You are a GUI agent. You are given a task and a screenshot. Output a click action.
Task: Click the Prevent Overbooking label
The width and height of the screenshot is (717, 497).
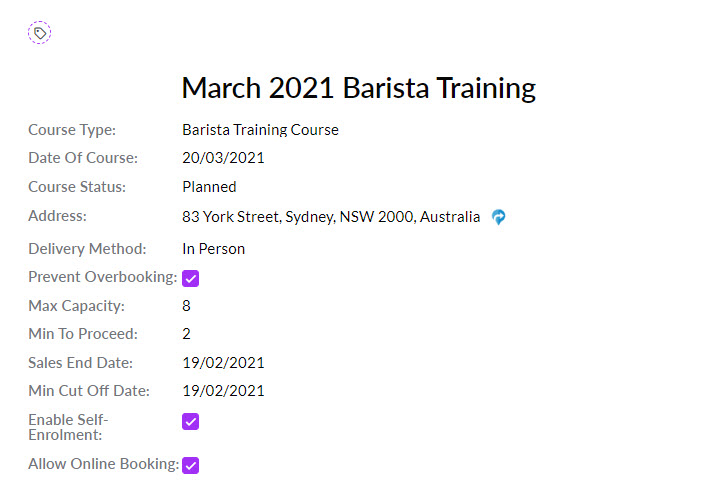102,277
